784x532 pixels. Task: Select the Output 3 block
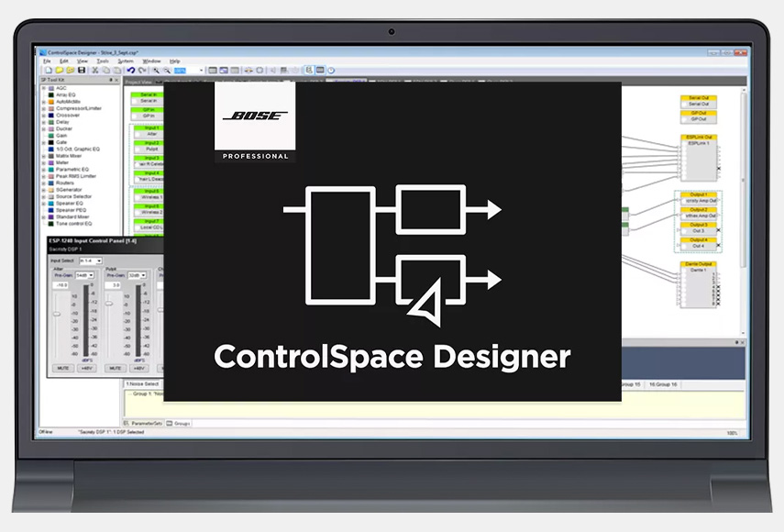[x=699, y=228]
